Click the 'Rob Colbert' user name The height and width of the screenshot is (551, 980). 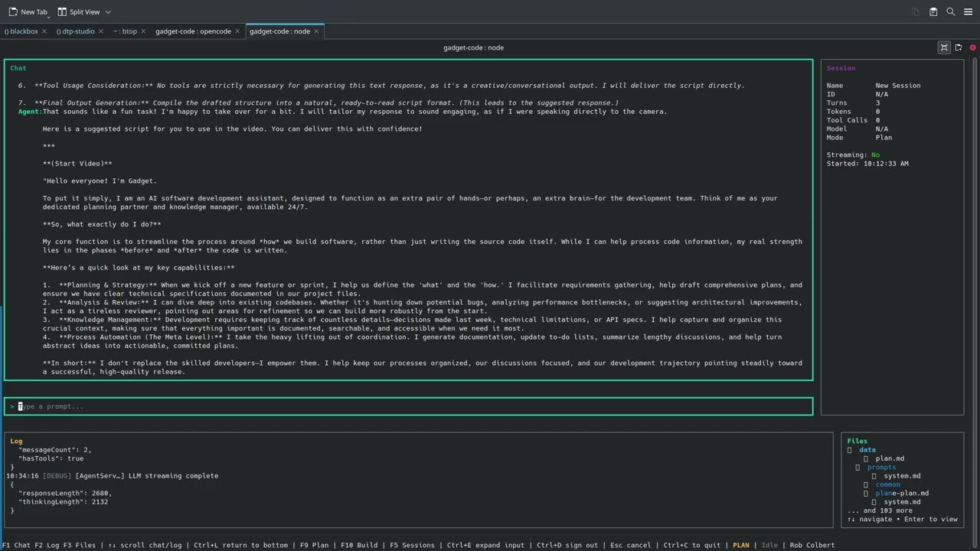pyautogui.click(x=812, y=545)
